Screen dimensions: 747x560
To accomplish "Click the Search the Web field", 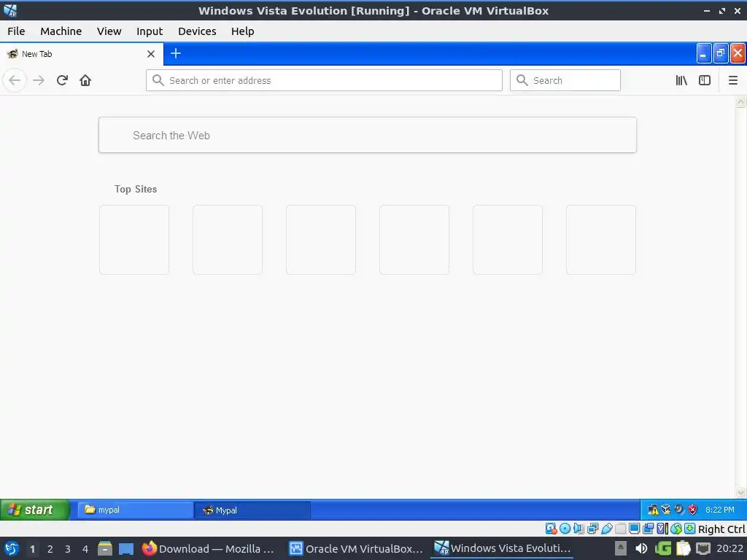I will 368,135.
